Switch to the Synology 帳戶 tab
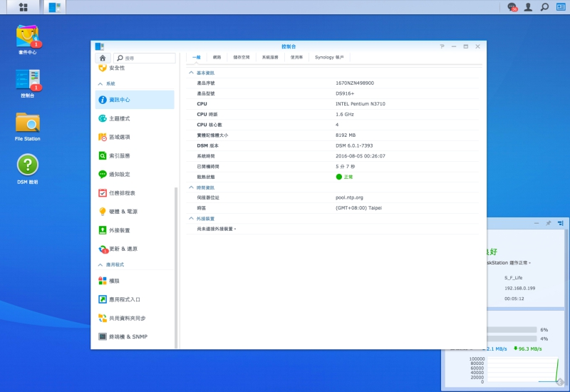This screenshot has height=392, width=570. pos(329,58)
